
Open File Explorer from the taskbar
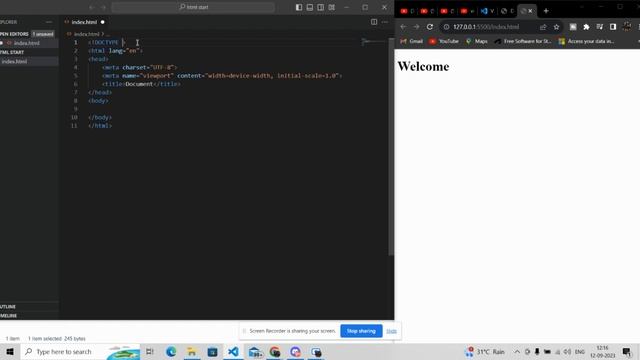point(191,351)
